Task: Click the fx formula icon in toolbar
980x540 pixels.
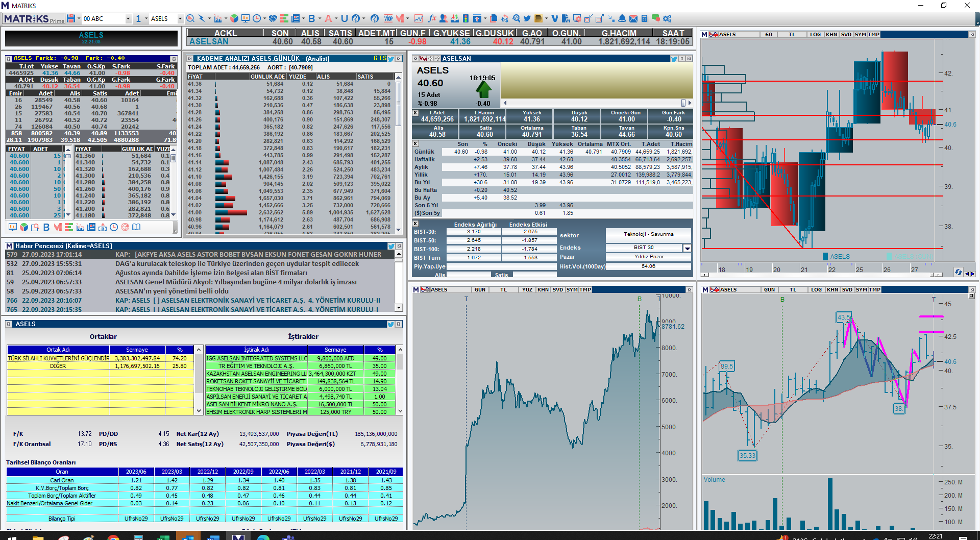Action: coord(432,18)
